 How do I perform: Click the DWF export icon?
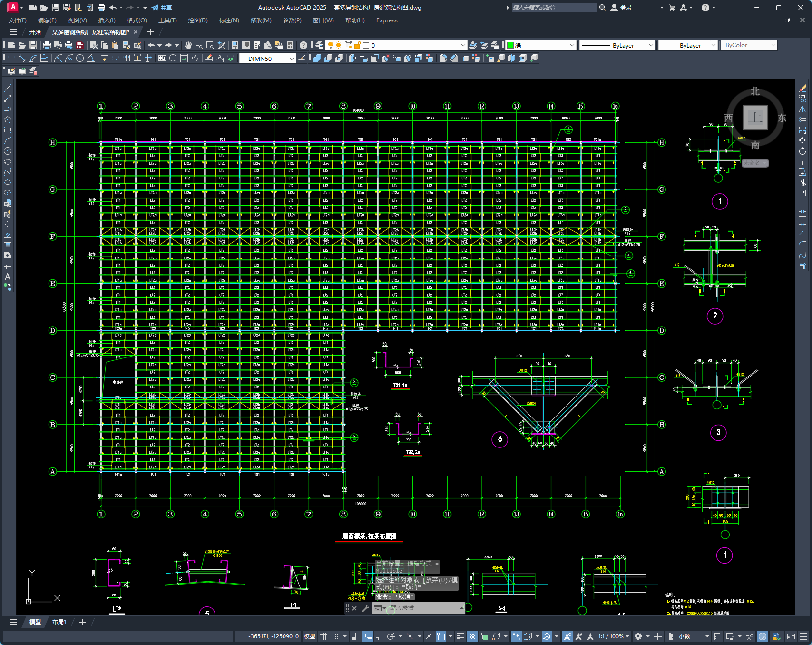tap(80, 45)
